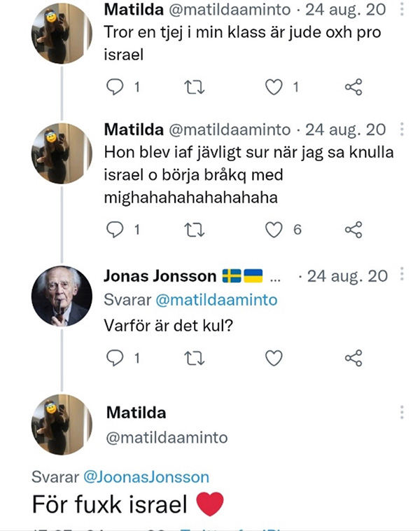This screenshot has width=420, height=531.
Task: Open Matilda's avatar on the bottom tweet
Action: (x=62, y=425)
